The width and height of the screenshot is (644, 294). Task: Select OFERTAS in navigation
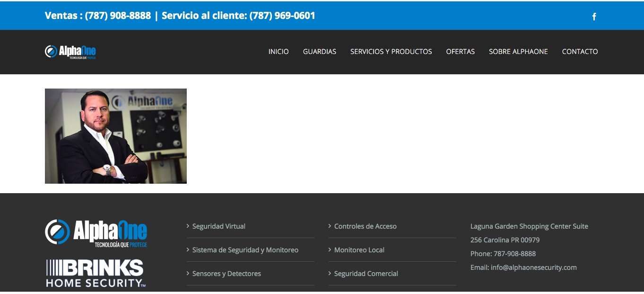point(460,52)
